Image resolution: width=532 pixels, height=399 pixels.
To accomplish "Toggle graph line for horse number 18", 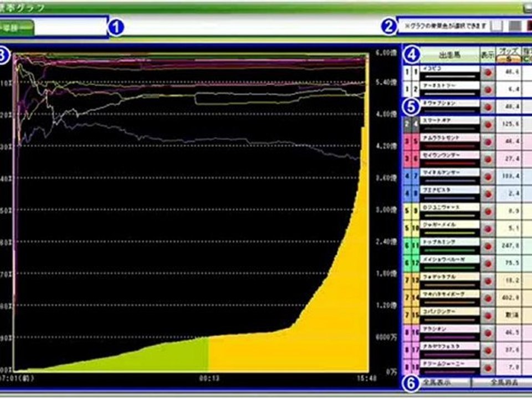I will [x=488, y=368].
